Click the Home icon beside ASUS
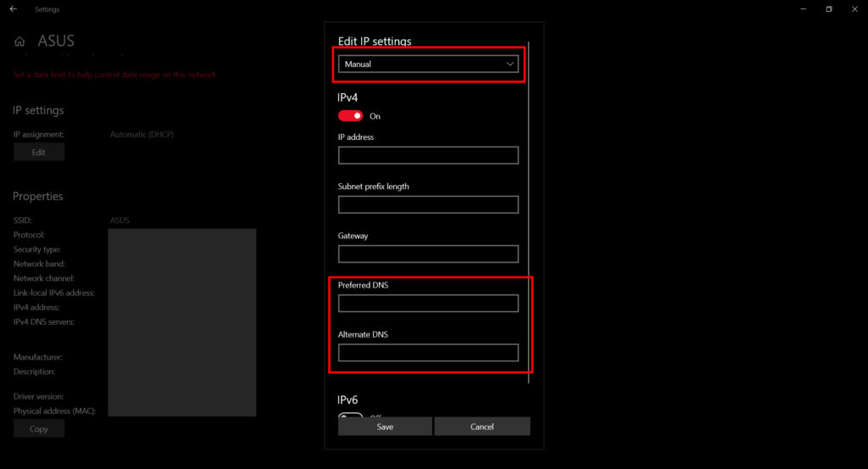Screen dimensions: 868x469 [20, 42]
